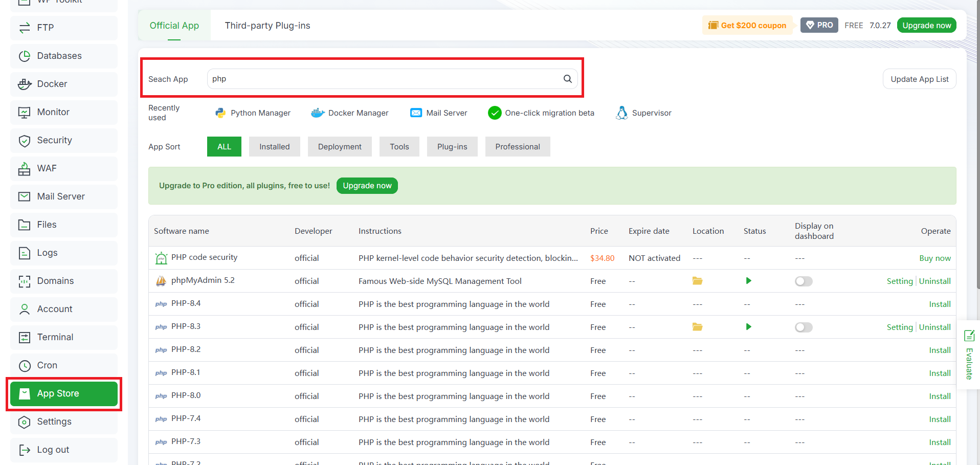Click the PHP code security software name

(205, 257)
